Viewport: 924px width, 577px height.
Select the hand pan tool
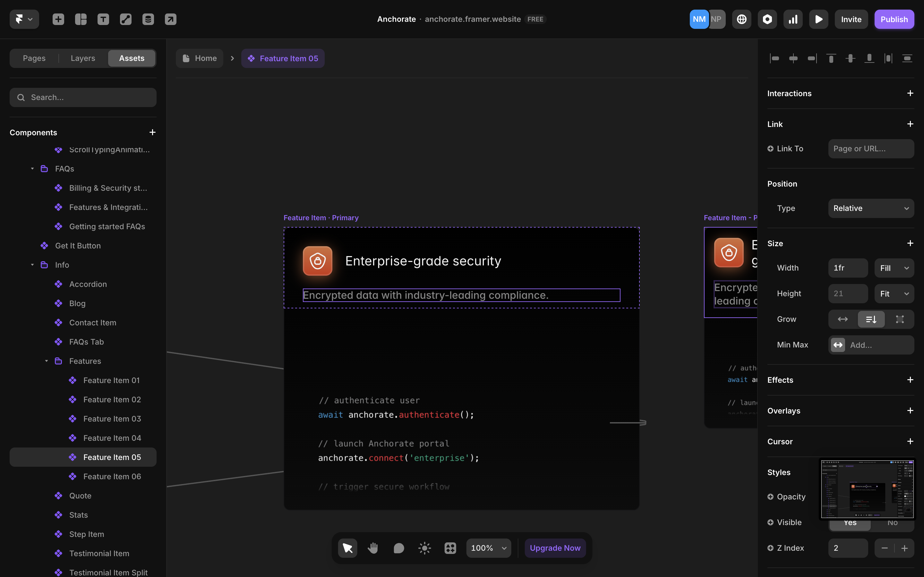pyautogui.click(x=373, y=548)
